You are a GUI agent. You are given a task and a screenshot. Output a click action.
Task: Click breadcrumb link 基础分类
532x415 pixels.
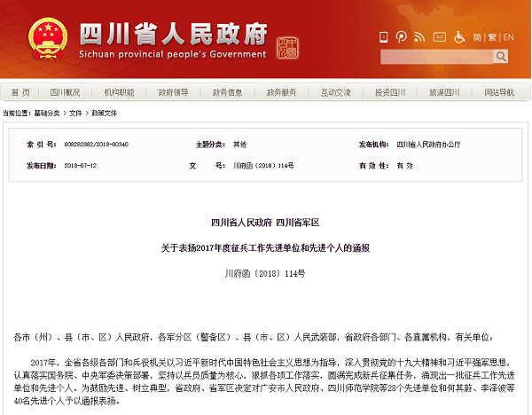(47, 113)
